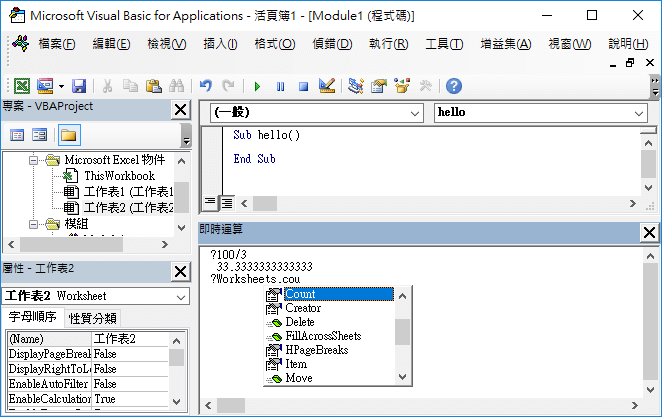
Task: Open Properties Window toolbar icon
Action: tap(379, 86)
